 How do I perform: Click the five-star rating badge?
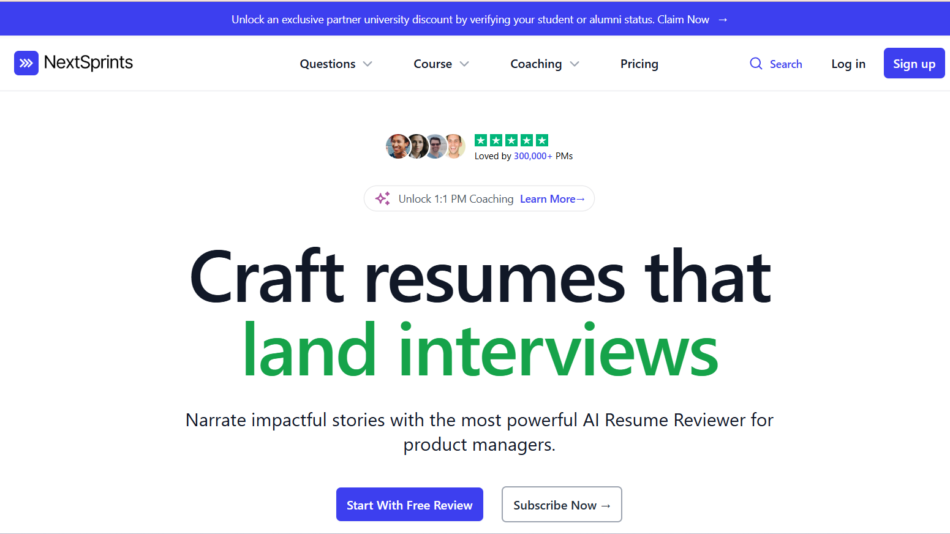coord(511,141)
